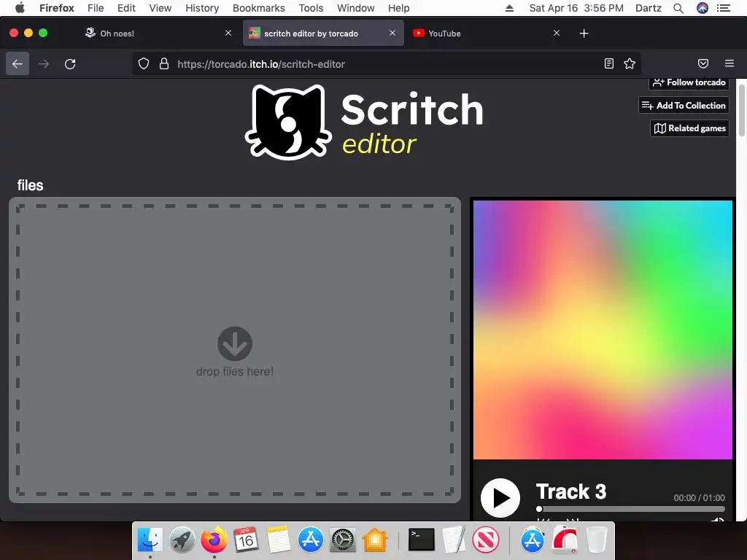Viewport: 747px width, 560px height.
Task: Click the files heading
Action: pyautogui.click(x=31, y=185)
